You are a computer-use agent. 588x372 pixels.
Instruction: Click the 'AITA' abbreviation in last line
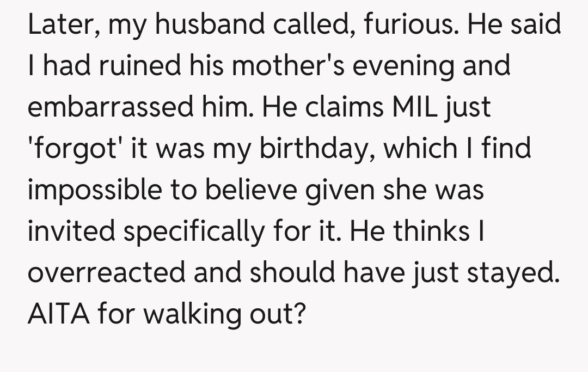pyautogui.click(x=58, y=313)
